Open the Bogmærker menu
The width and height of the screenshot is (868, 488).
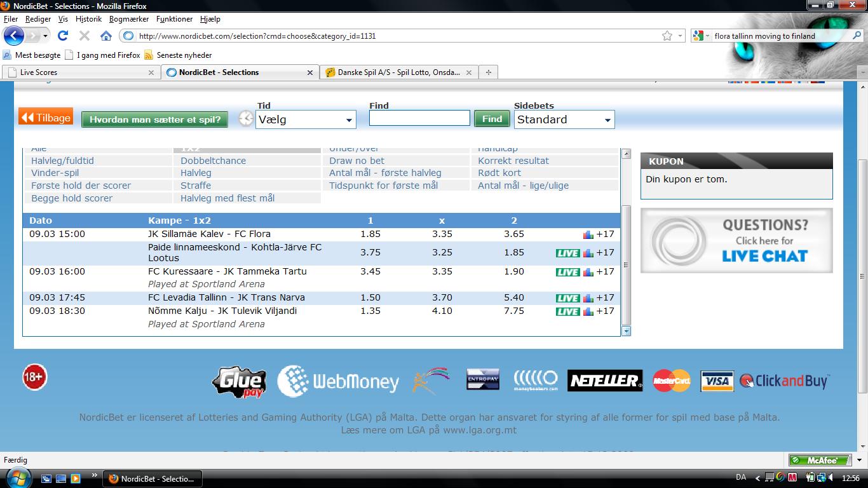pos(129,19)
